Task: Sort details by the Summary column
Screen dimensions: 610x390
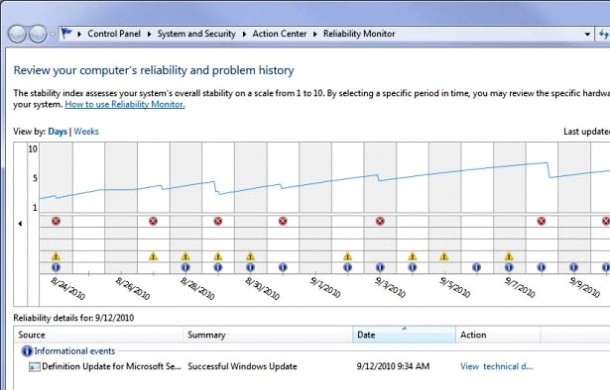Action: click(x=268, y=335)
